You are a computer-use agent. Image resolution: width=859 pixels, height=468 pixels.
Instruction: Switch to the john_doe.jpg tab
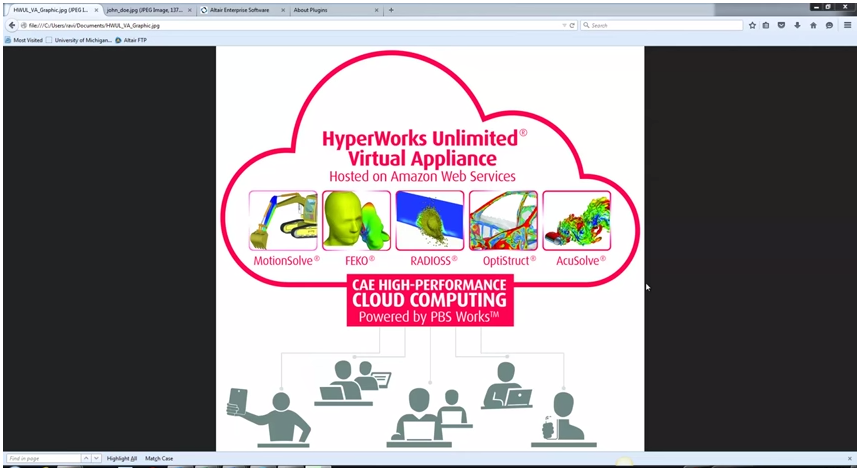coord(145,10)
